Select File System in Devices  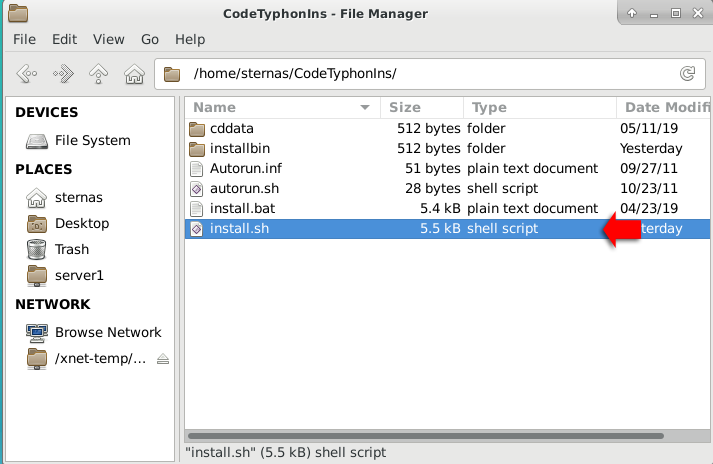tap(93, 141)
